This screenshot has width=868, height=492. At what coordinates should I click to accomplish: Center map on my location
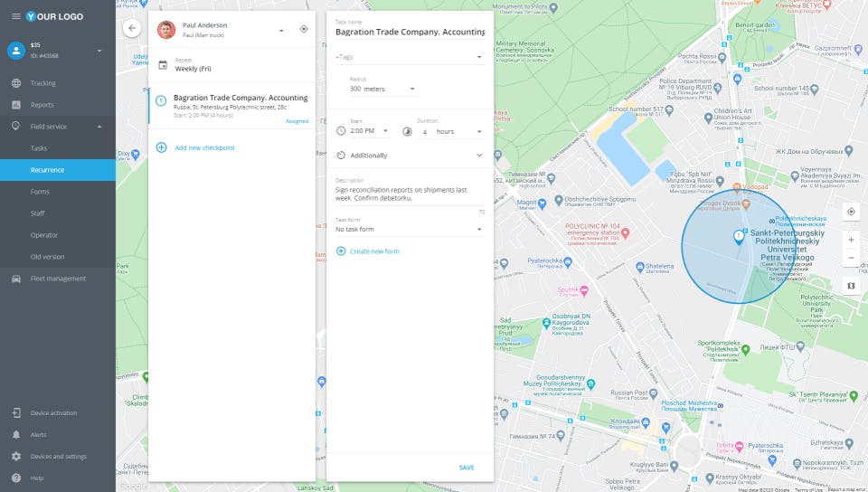tap(852, 212)
